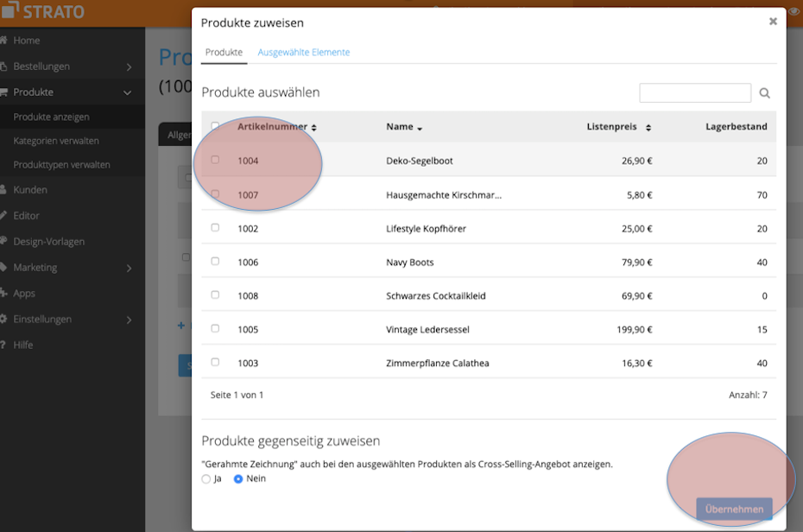The image size is (803, 532).
Task: Click the Home icon in sidebar
Action: 3,40
